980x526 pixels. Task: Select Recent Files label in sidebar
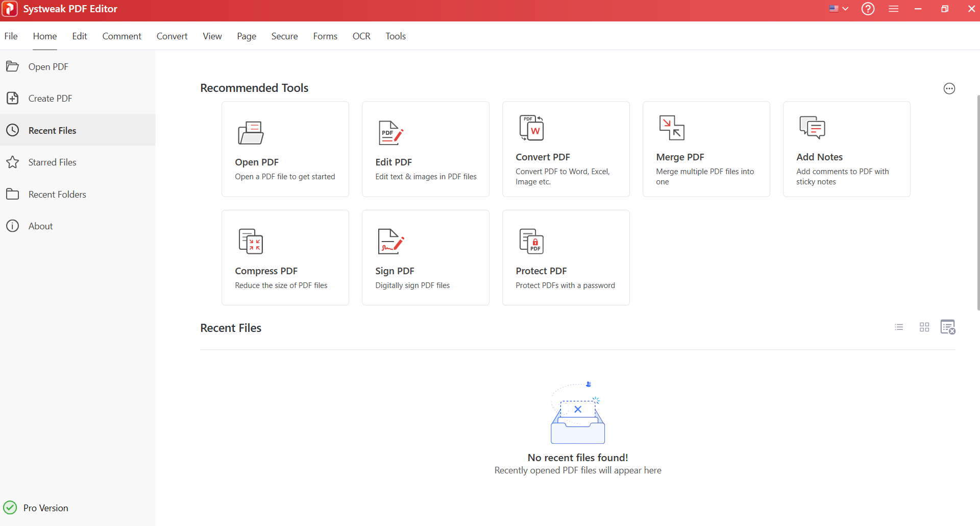tap(52, 131)
